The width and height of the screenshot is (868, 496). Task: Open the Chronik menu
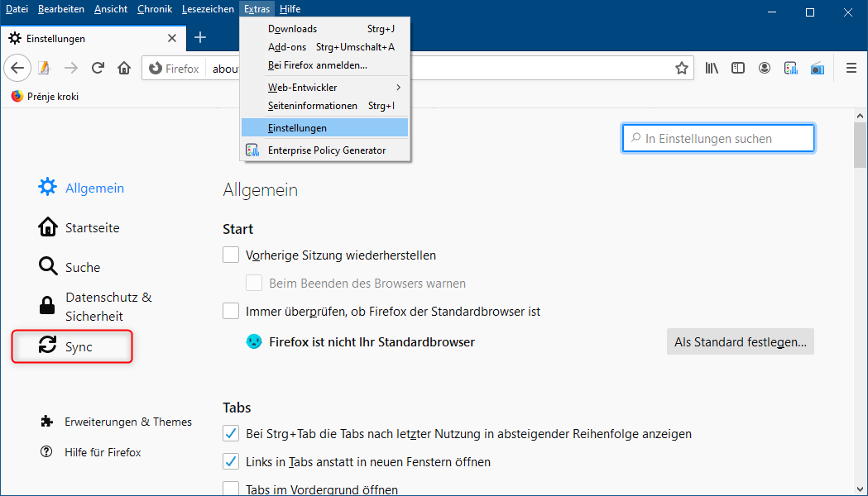(x=154, y=9)
